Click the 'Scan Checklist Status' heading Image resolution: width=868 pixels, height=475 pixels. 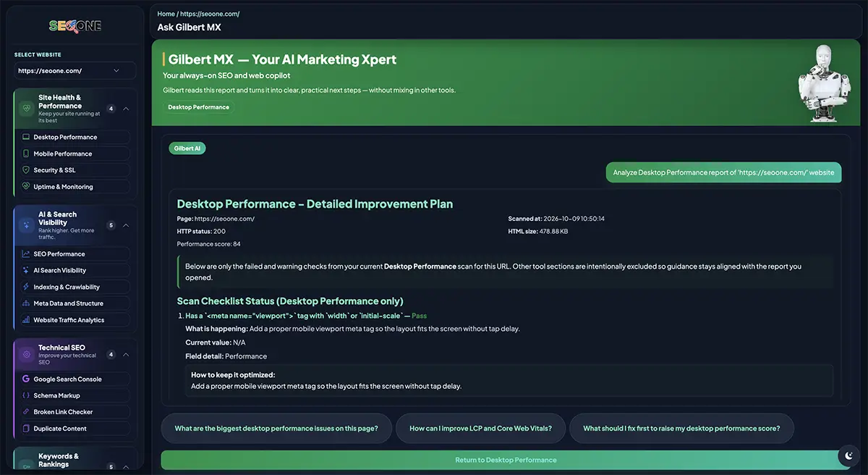tap(290, 301)
